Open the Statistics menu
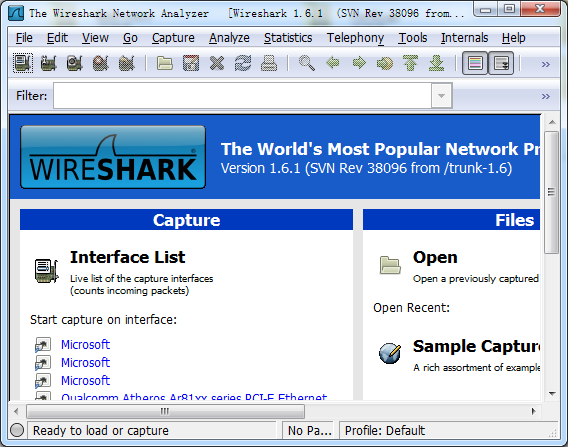This screenshot has width=568, height=447. (288, 38)
